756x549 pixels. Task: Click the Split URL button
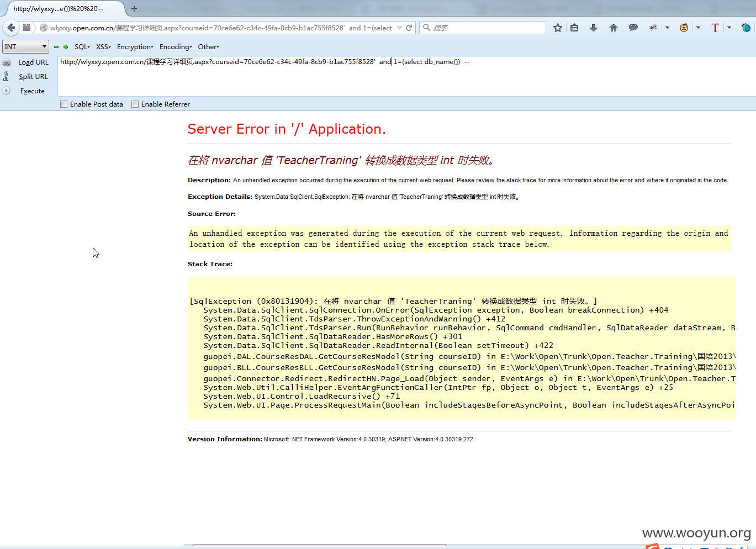[33, 77]
